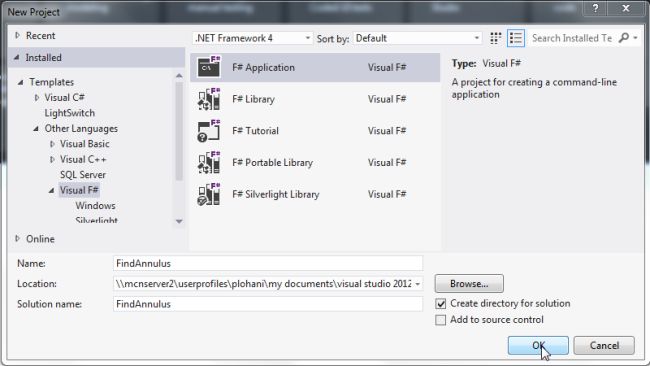
Task: Select the F# Library template icon
Action: [x=209, y=99]
